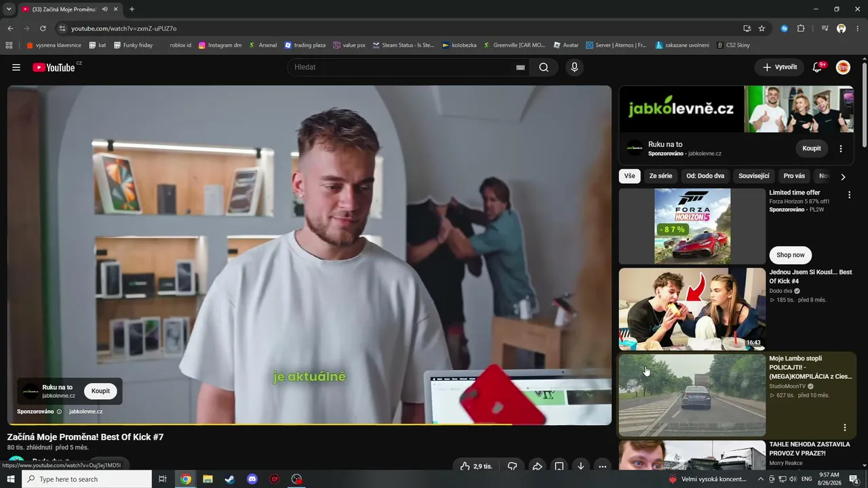Open the Moje Lambo video thumbnail
Screen dimensions: 868x488
[x=692, y=395]
